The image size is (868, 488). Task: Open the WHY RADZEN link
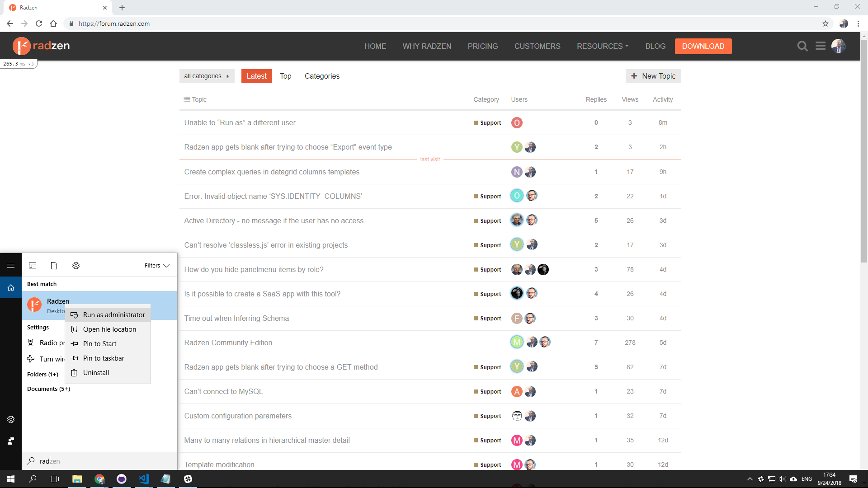click(x=427, y=46)
